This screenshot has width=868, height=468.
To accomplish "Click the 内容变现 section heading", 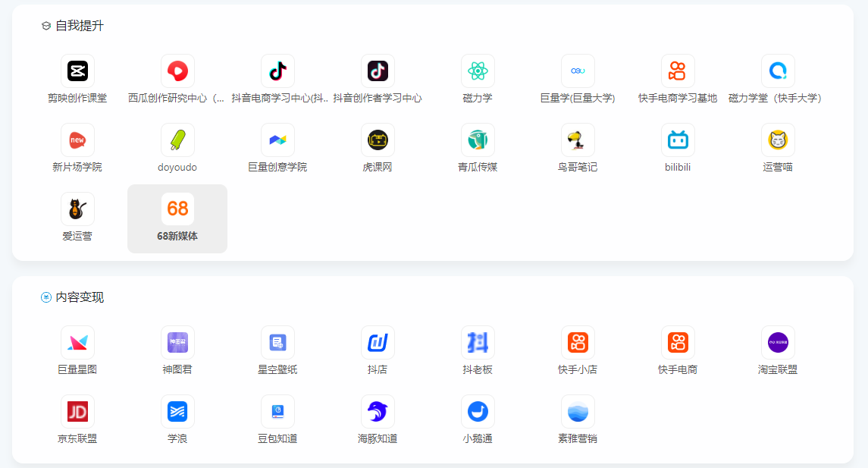I will pyautogui.click(x=79, y=297).
